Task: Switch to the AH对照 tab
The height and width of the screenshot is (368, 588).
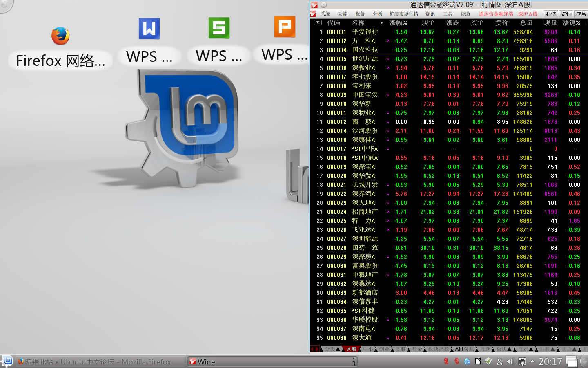Action: click(x=465, y=349)
